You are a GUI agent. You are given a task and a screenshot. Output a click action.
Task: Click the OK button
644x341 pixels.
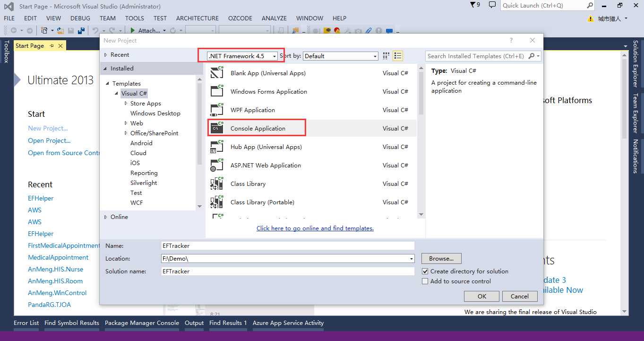click(x=481, y=297)
